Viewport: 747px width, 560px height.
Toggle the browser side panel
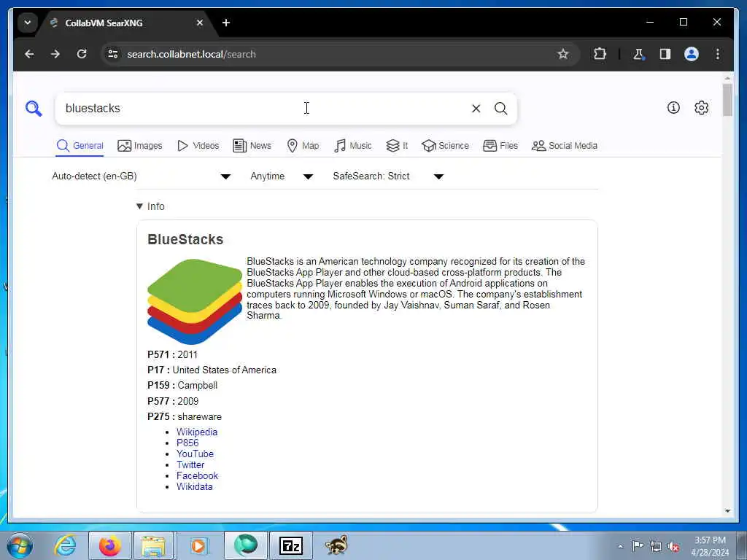point(665,54)
